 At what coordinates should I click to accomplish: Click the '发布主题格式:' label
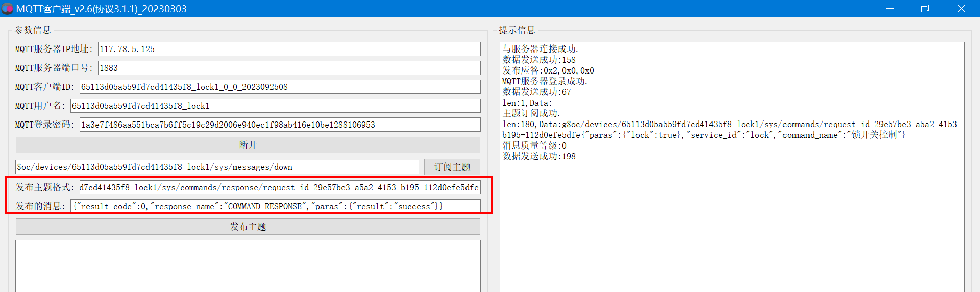pos(45,187)
